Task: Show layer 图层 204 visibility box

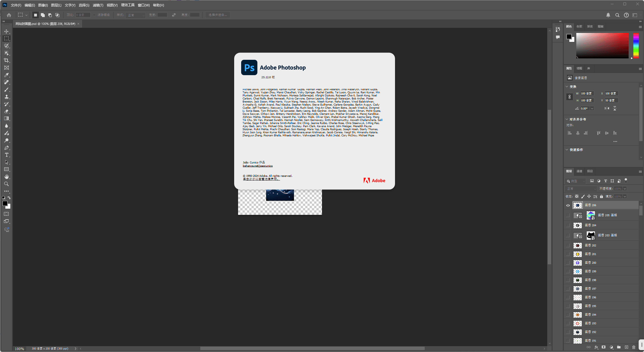Action: pos(568,225)
